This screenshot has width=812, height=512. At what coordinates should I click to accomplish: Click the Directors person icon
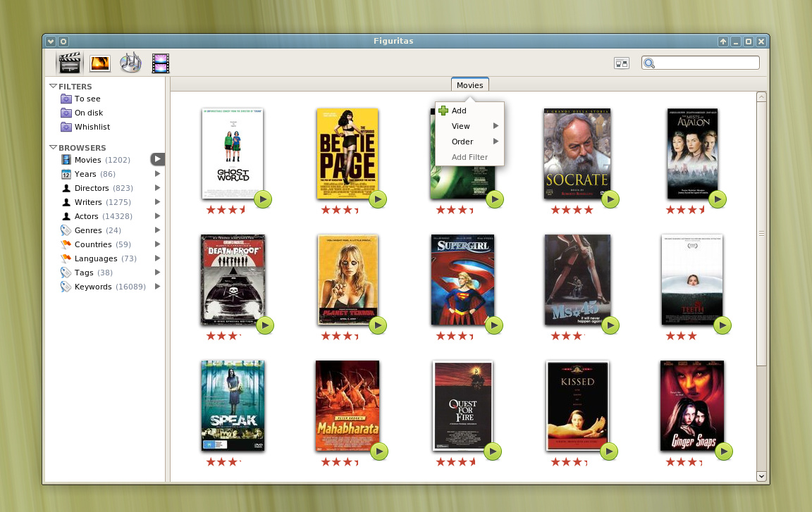pyautogui.click(x=66, y=188)
